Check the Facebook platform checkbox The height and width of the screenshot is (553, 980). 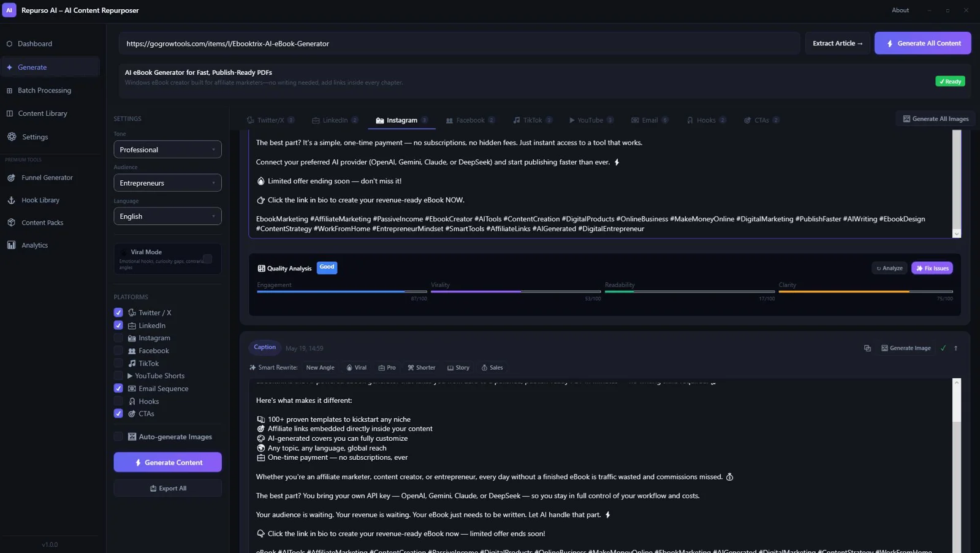pyautogui.click(x=118, y=351)
